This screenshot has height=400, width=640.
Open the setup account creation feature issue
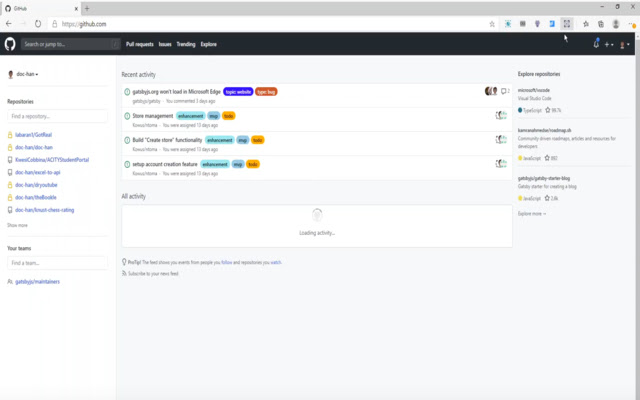pos(165,164)
